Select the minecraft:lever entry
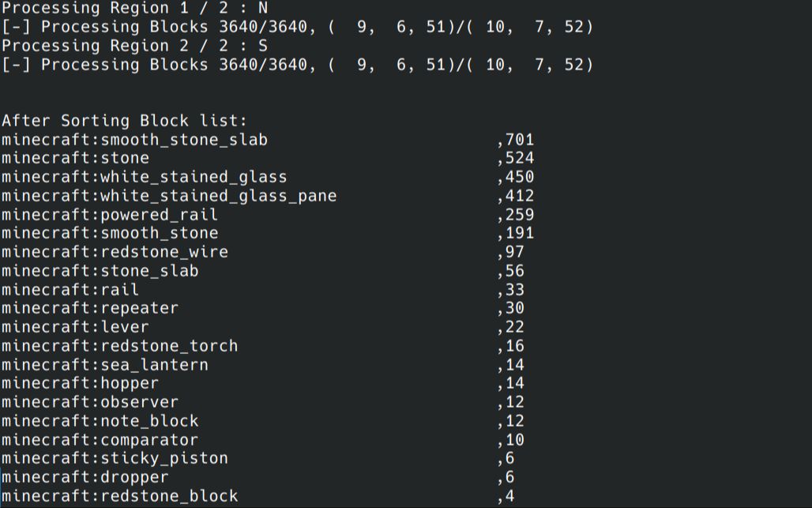The image size is (812, 508). (x=75, y=327)
